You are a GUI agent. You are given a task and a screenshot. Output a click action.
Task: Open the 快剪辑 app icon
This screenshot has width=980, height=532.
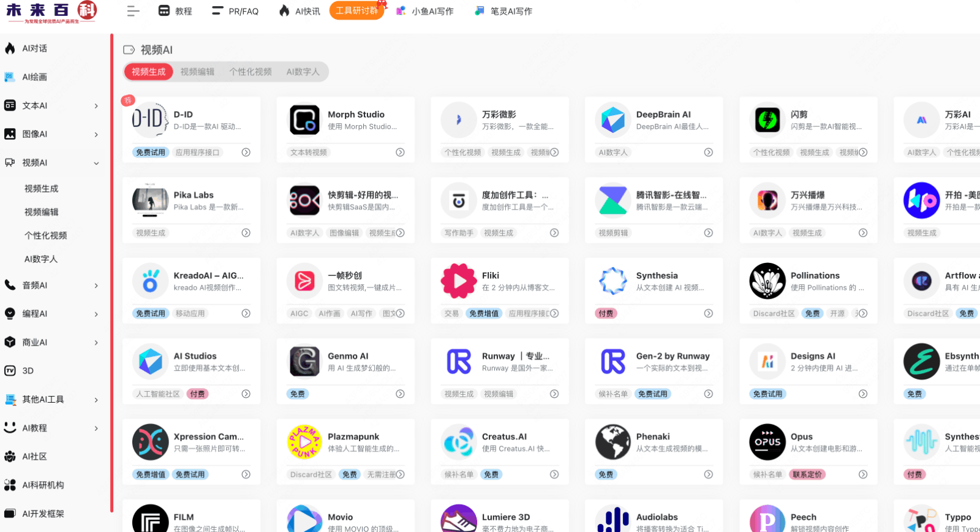click(304, 200)
